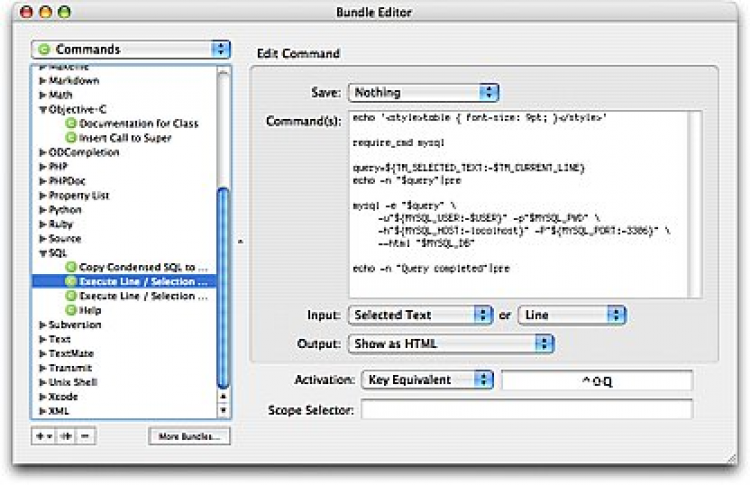The width and height of the screenshot is (750, 485).
Task: Select Copy Condensed SQL command
Action: click(142, 268)
